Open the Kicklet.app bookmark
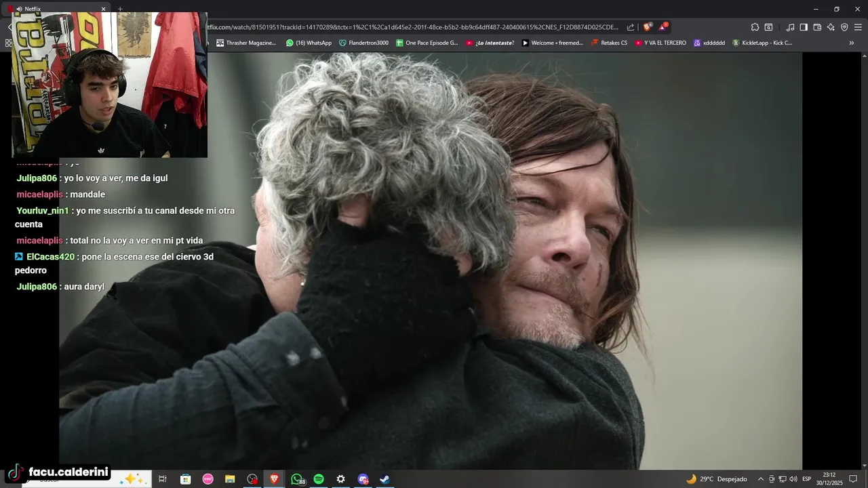Screen dimensions: 868x488 click(762, 43)
